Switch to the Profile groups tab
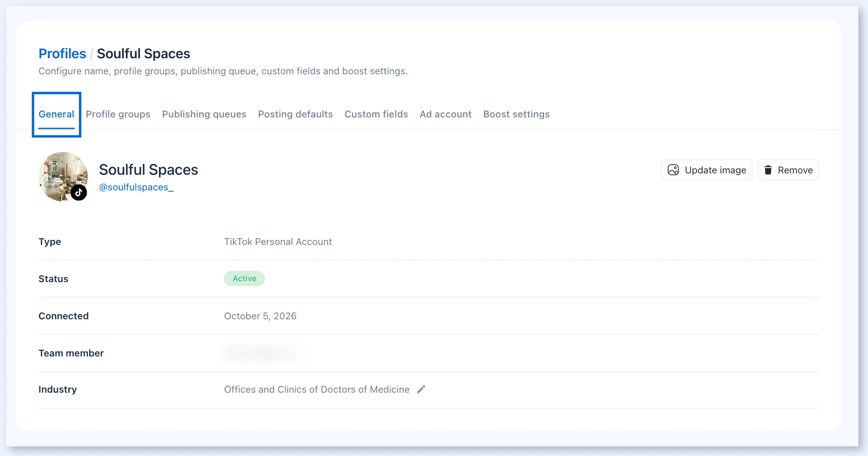The image size is (868, 456). [118, 114]
